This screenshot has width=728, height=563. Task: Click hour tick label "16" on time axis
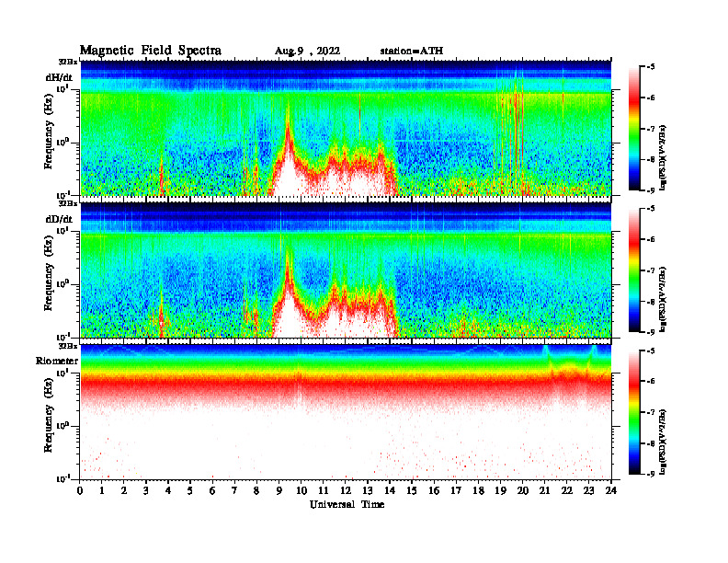(x=434, y=491)
